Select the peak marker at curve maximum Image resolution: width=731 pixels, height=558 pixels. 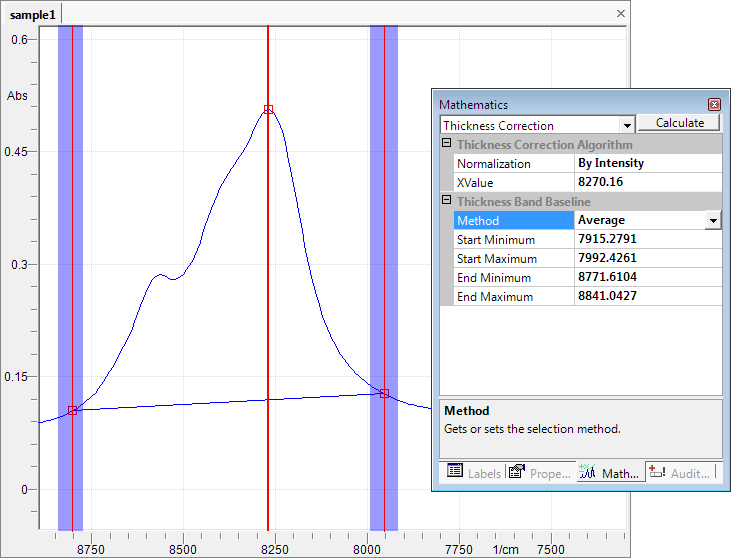pos(268,109)
